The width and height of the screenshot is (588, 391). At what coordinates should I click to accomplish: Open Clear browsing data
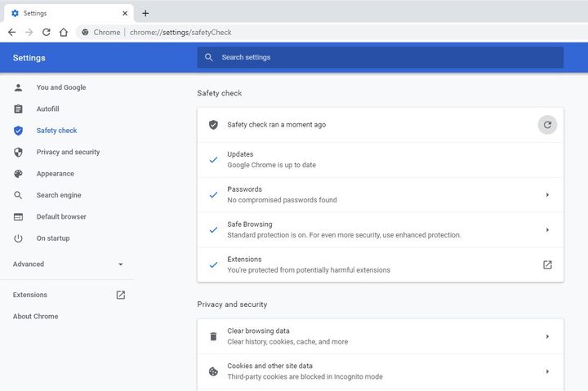tap(381, 336)
